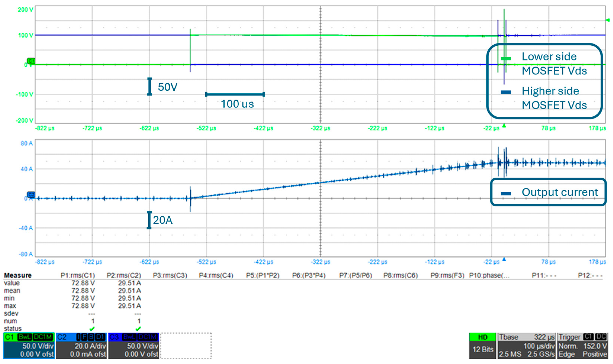Open the C3 channel descriptor box

[133, 346]
